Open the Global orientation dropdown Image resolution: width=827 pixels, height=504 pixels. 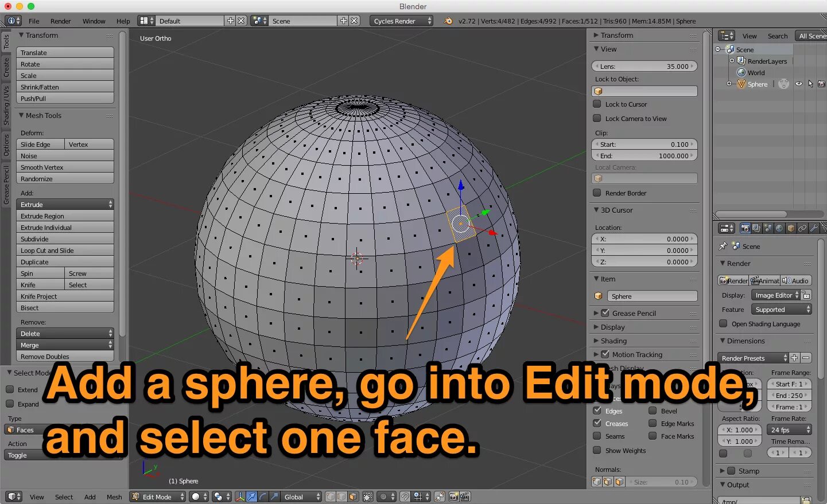(x=301, y=497)
